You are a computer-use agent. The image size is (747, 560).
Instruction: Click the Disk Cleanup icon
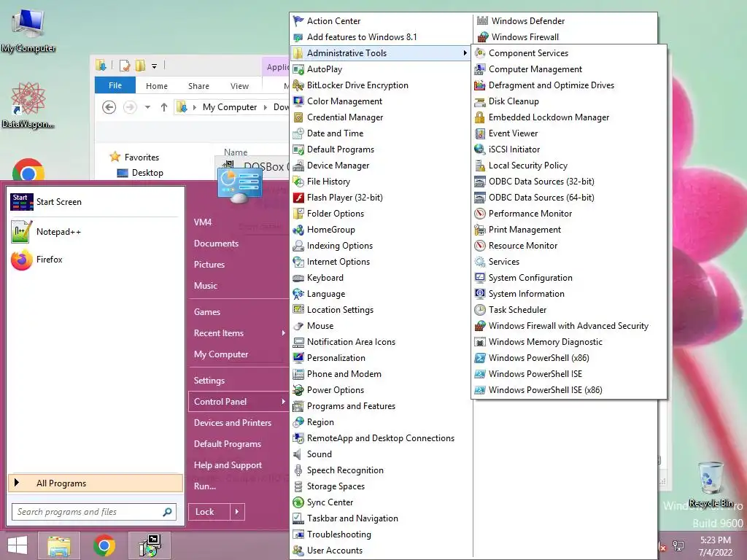point(480,101)
